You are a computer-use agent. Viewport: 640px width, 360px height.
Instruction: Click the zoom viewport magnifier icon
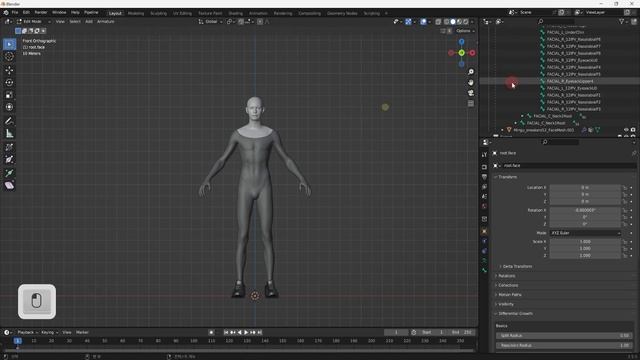[x=471, y=72]
